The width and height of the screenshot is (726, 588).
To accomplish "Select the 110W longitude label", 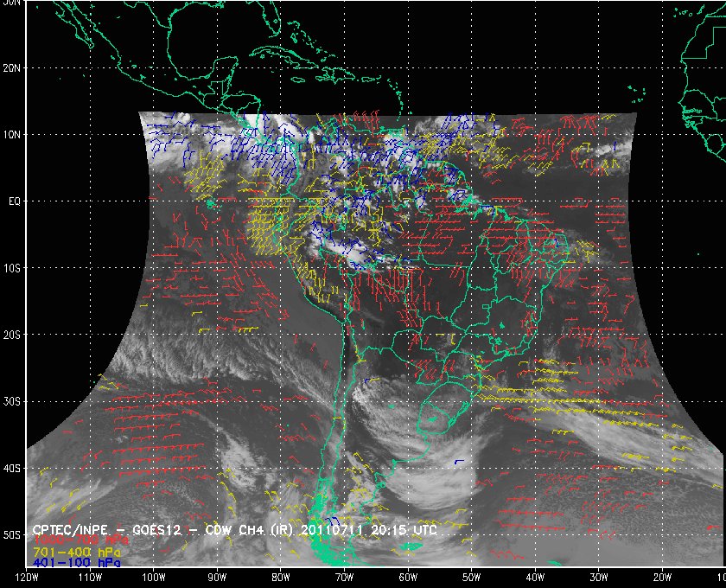I will (x=90, y=578).
